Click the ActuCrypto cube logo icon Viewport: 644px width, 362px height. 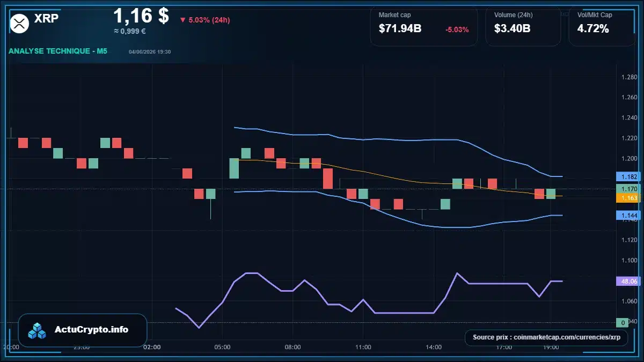coord(38,330)
